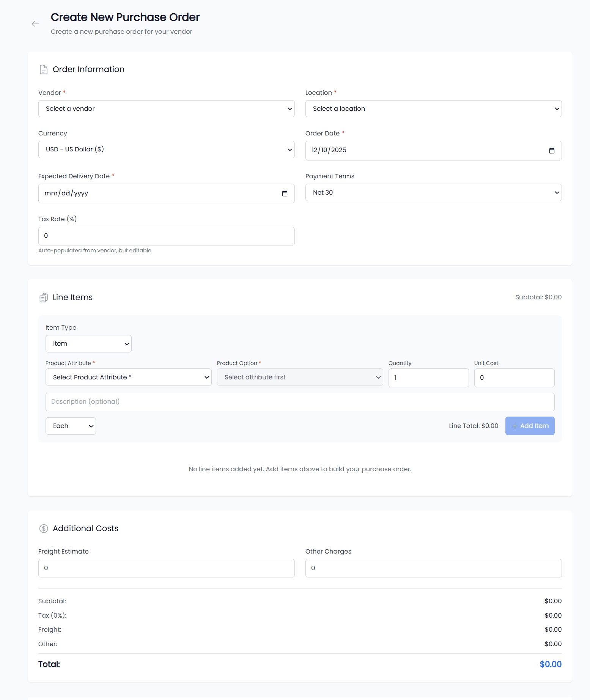Click the back arrow icon
Screen dimensions: 590x700
tap(36, 24)
